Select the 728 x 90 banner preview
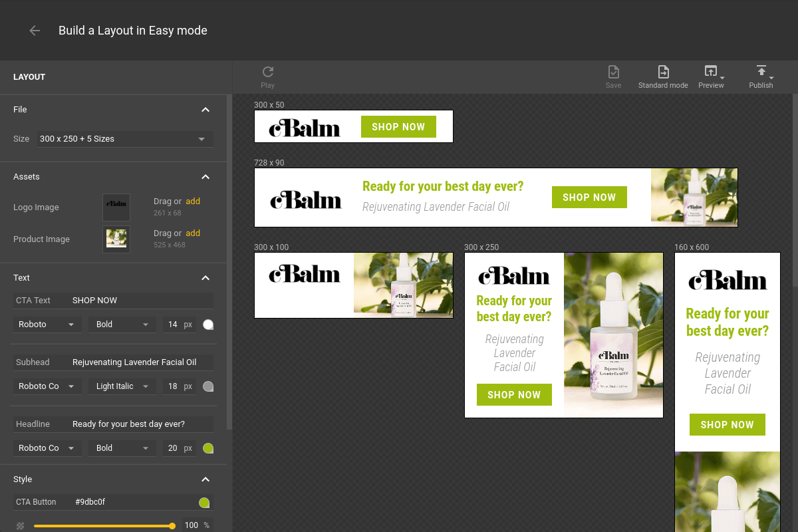 pyautogui.click(x=496, y=198)
